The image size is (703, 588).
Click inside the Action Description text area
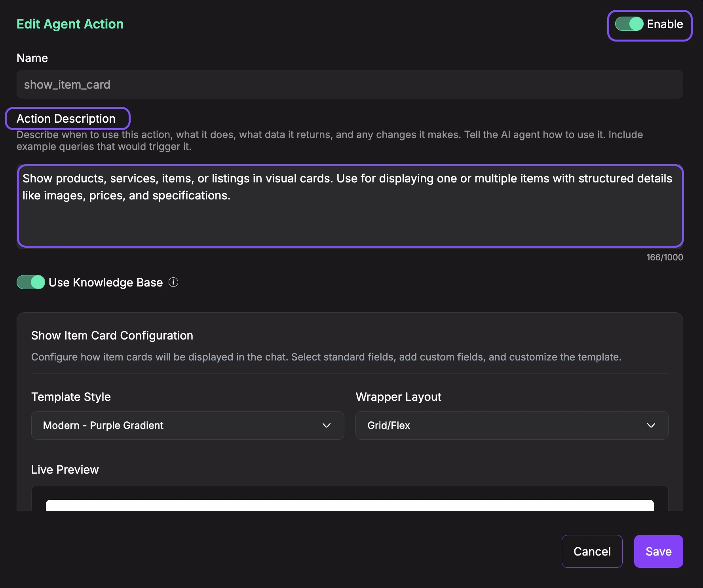point(350,206)
